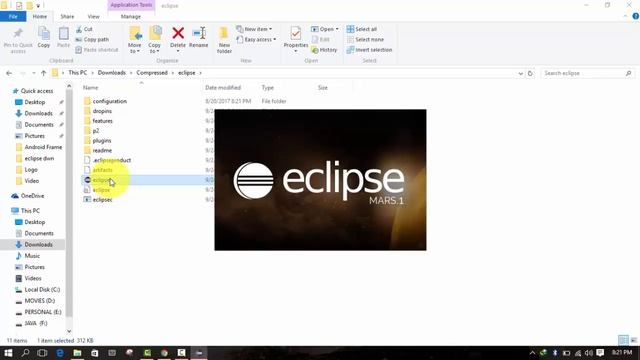Open Copy to dropdown
The height and width of the screenshot is (360, 640).
coord(154,40)
